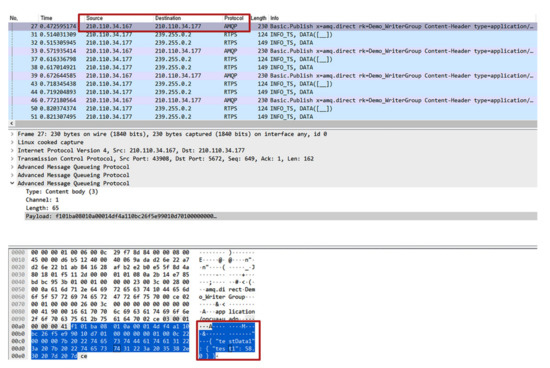The height and width of the screenshot is (368, 550).
Task: Sort packets by the No. column header
Action: 14,18
